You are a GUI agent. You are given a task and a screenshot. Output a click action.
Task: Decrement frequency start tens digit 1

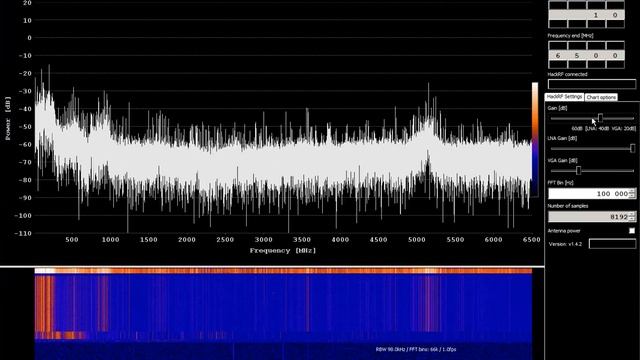click(596, 24)
